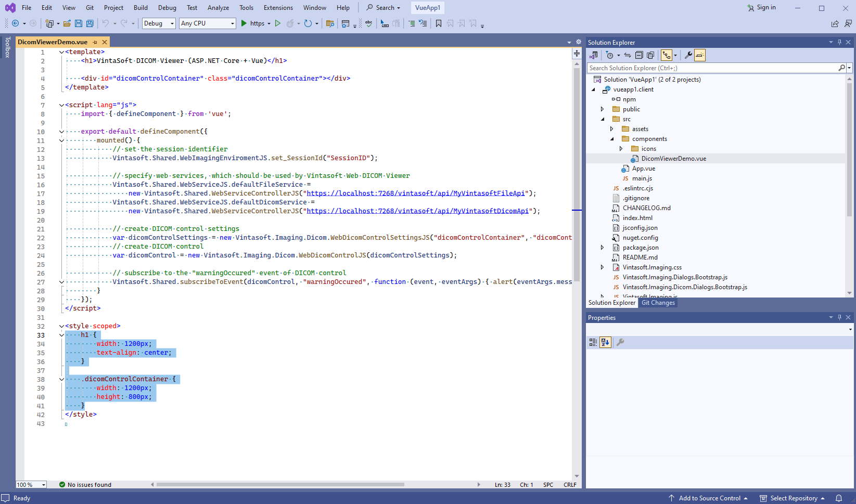Start debugging with the green https play button
The image size is (856, 504).
click(252, 23)
